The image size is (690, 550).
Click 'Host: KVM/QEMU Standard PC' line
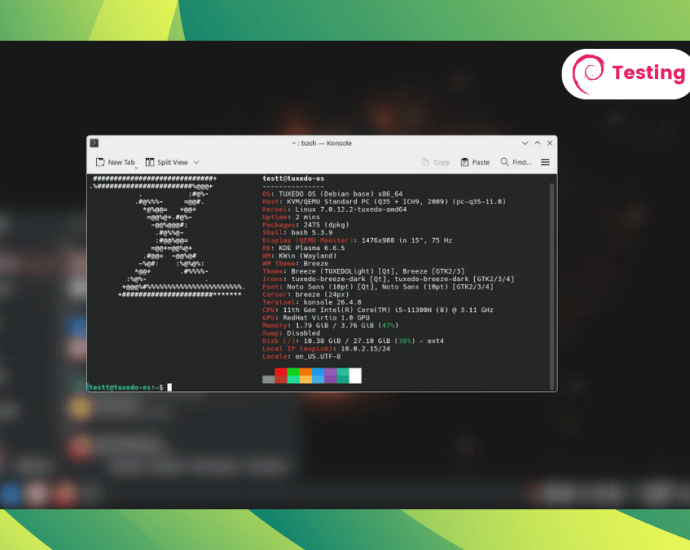(384, 202)
